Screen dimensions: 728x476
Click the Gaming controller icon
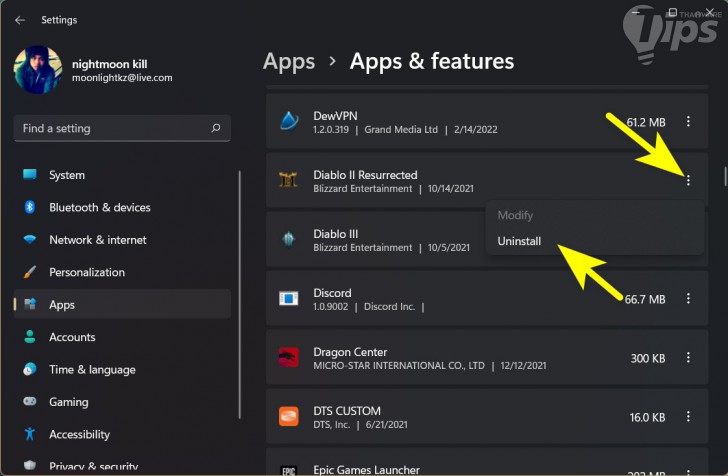point(30,401)
